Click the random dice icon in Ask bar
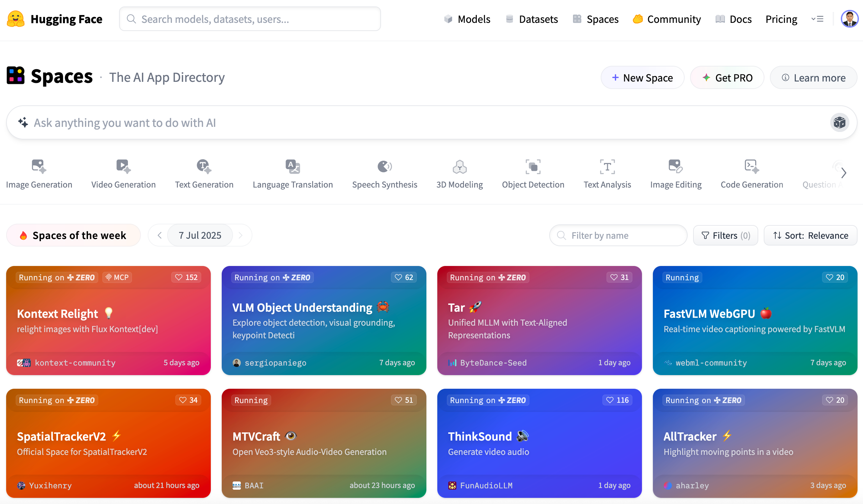The image size is (863, 504). point(839,122)
